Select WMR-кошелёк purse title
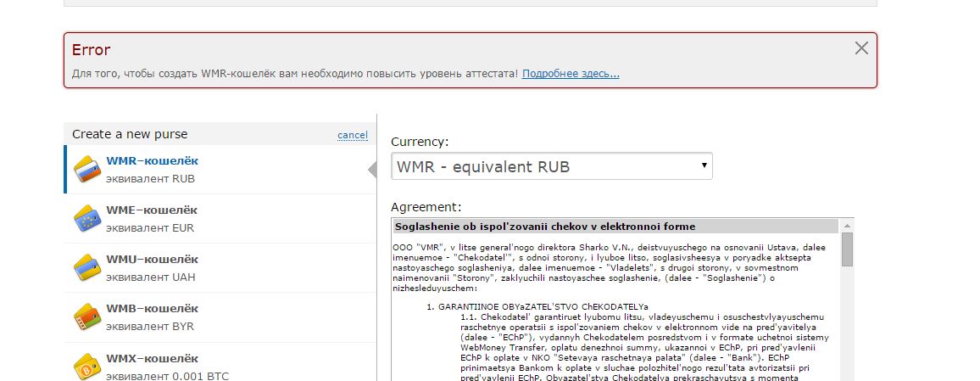 pyautogui.click(x=152, y=160)
